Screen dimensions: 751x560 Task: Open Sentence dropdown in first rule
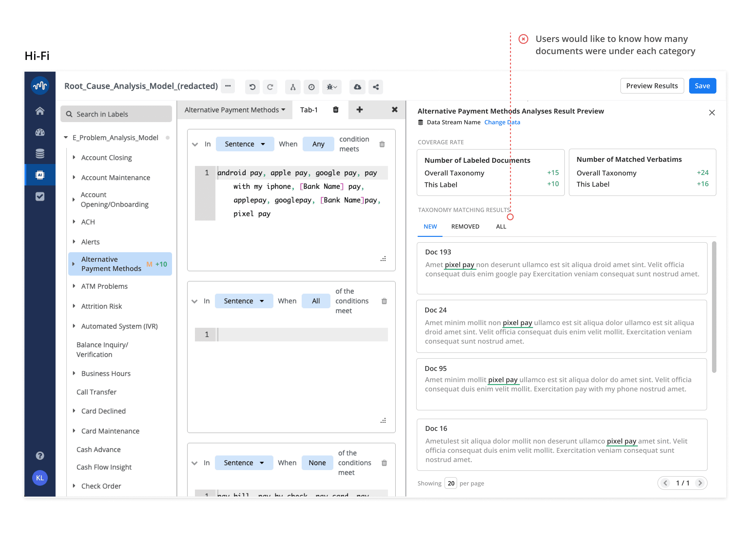coord(245,144)
